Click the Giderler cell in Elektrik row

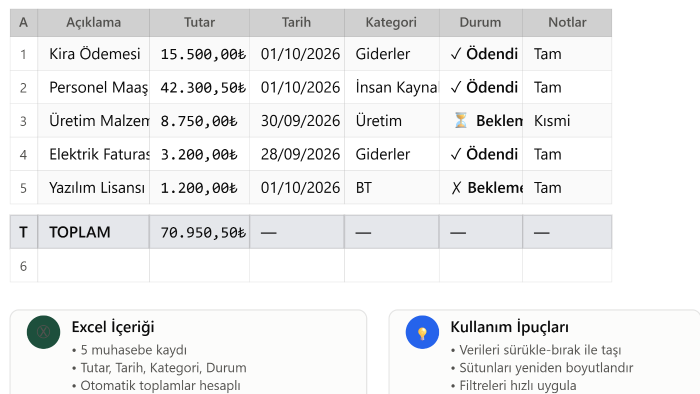(x=392, y=154)
